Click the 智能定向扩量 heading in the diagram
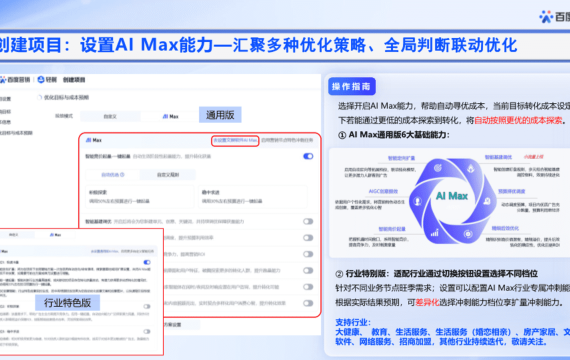Viewport: 570px width, 360px height. click(401, 158)
